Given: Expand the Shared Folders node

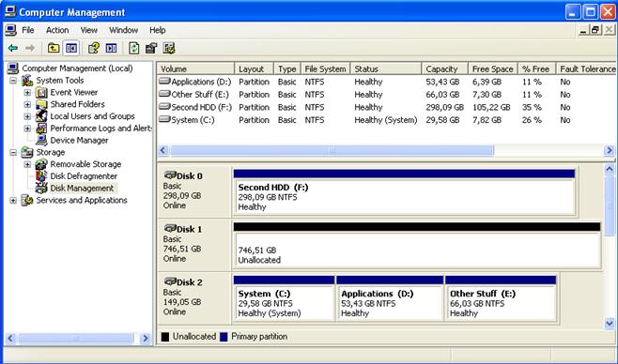Looking at the screenshot, I should (27, 104).
